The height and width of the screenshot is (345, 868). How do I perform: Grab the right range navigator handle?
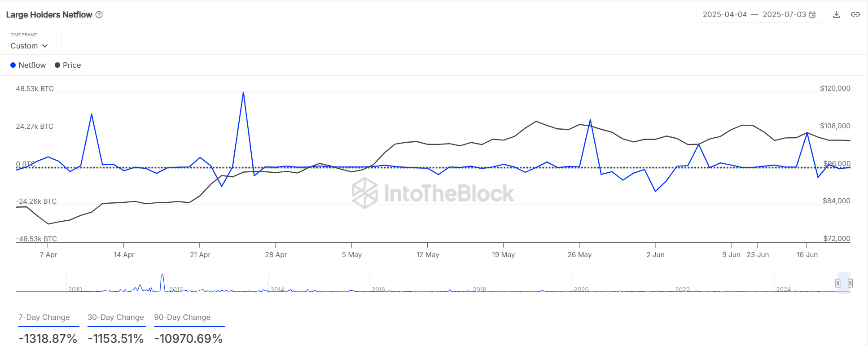point(850,283)
